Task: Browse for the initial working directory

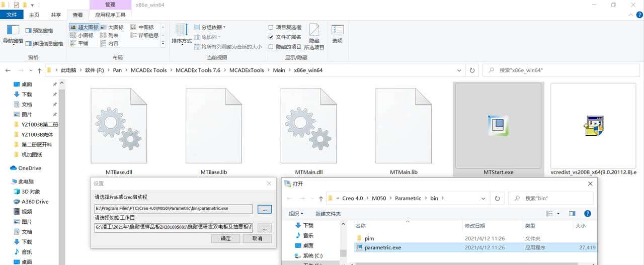Action: pos(264,227)
